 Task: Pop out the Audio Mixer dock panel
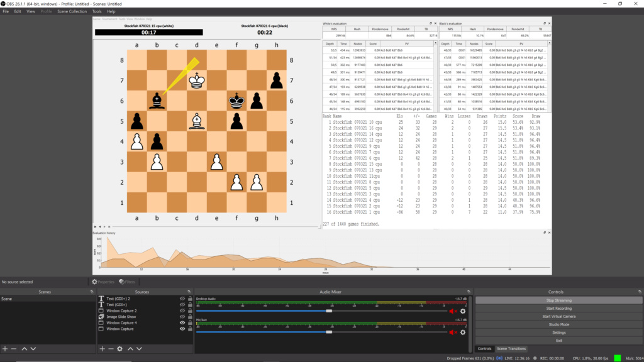(469, 292)
